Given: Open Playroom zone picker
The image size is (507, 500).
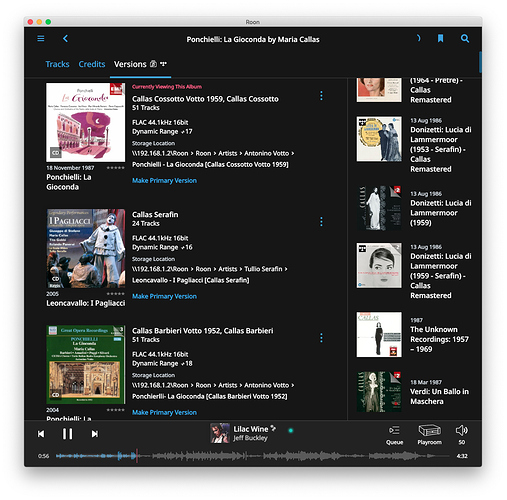Looking at the screenshot, I should click(429, 434).
